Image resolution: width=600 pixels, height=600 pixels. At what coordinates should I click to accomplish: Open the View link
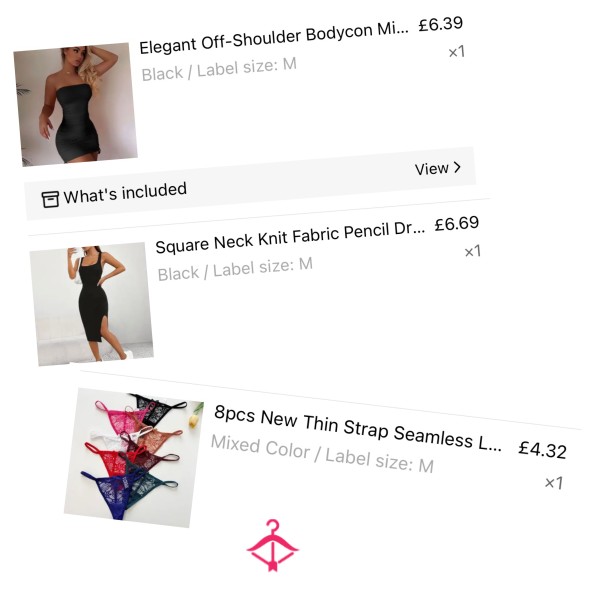[437, 168]
